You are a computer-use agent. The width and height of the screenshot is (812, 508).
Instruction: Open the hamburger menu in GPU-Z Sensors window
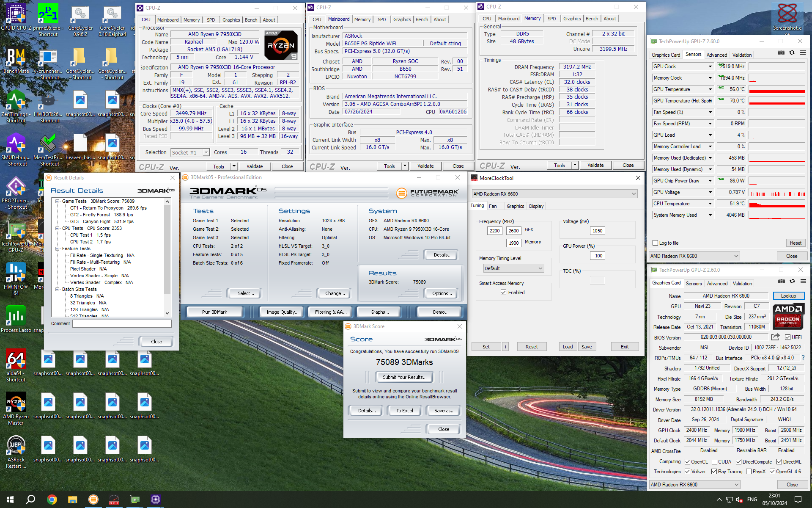point(803,53)
